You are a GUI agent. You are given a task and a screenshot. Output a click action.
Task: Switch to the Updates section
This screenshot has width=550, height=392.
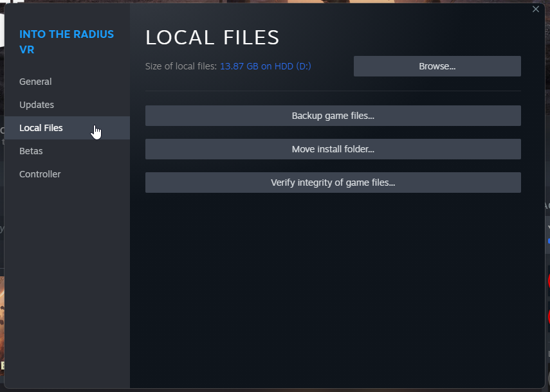point(67,105)
